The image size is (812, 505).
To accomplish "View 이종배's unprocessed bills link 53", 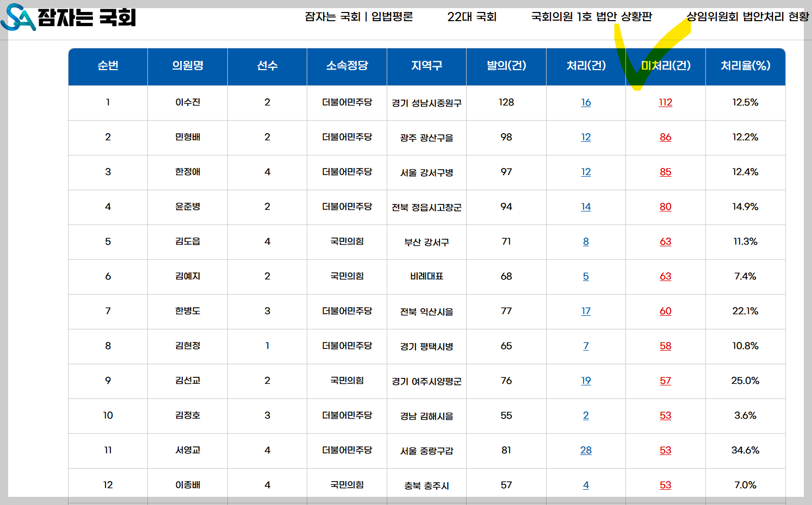I will (x=666, y=485).
